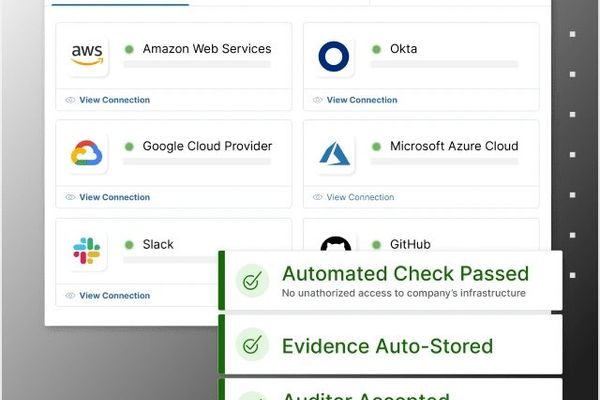600x400 pixels.
Task: Click the 'No unathorized access' description text
Action: point(404,293)
